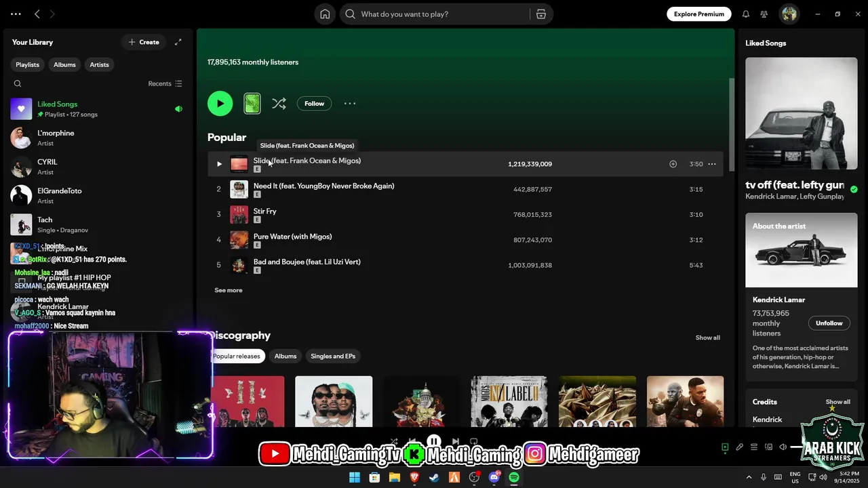
Task: Toggle liked checkmark for tv off
Action: click(854, 190)
